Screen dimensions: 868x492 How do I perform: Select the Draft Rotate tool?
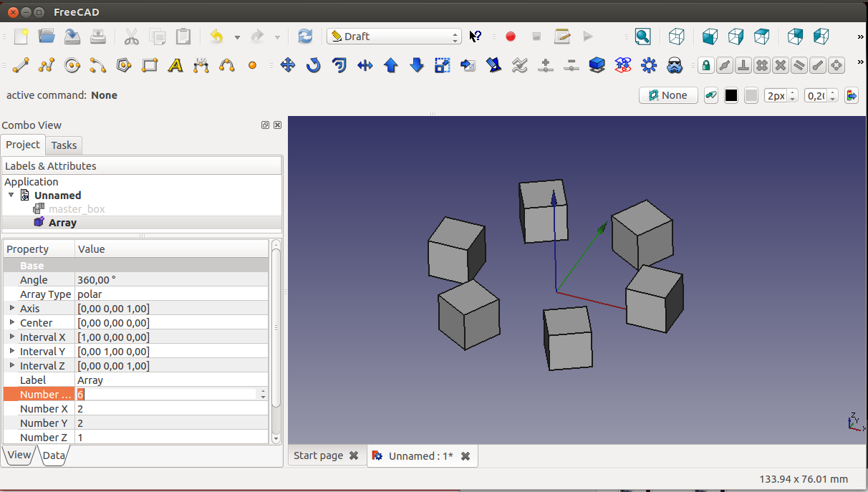[314, 66]
